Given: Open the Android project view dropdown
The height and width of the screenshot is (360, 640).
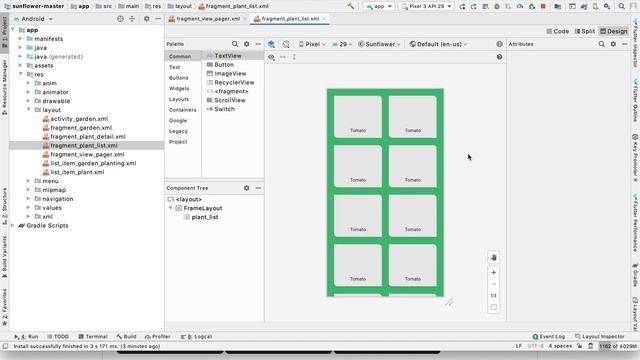Looking at the screenshot, I should click(33, 19).
